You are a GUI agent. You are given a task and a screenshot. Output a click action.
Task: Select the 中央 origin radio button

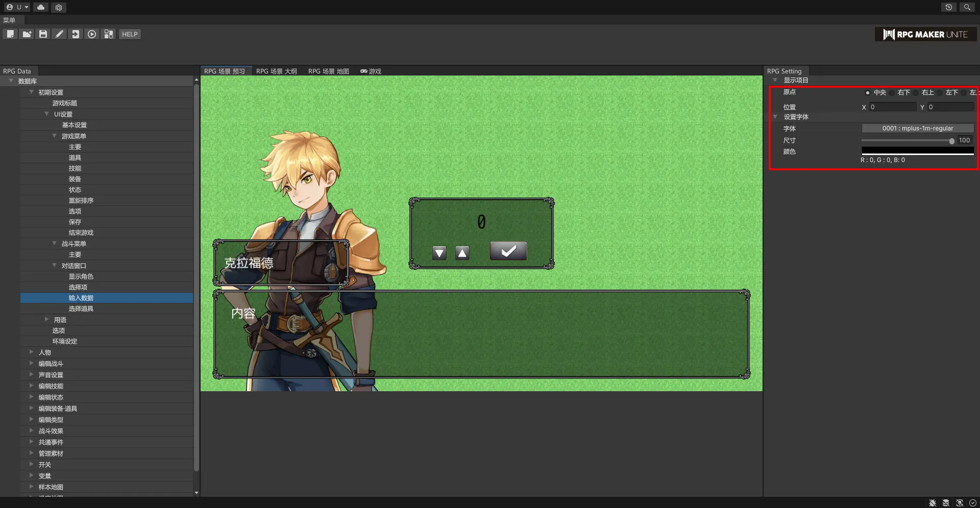(x=867, y=93)
